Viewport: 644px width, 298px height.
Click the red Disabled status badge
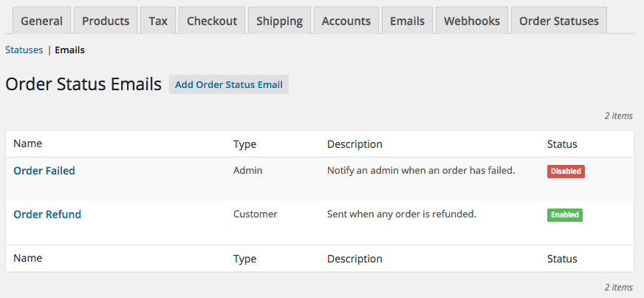click(566, 172)
